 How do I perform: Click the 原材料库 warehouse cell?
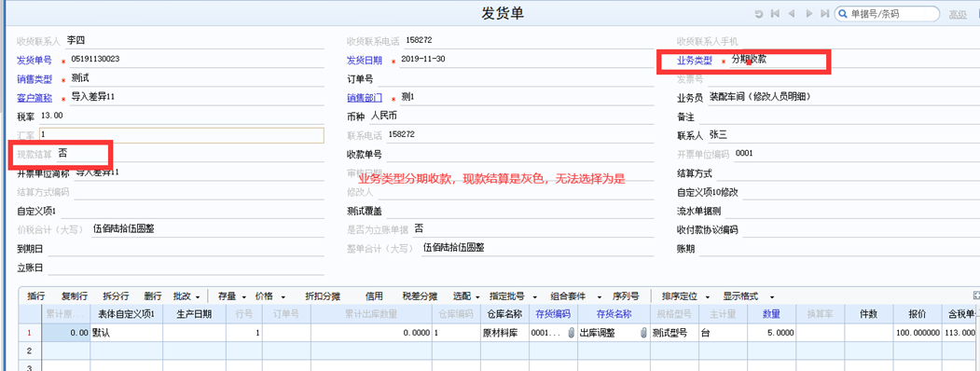(x=504, y=334)
